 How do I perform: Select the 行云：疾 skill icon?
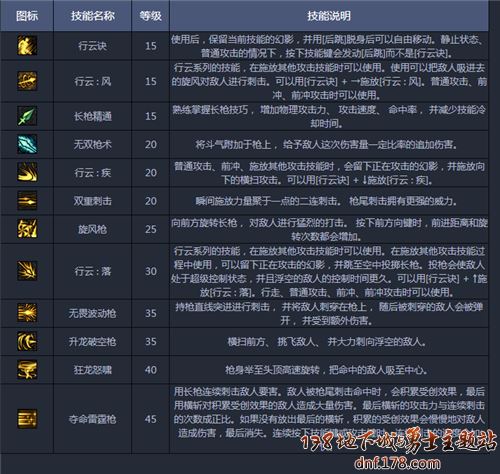(27, 172)
